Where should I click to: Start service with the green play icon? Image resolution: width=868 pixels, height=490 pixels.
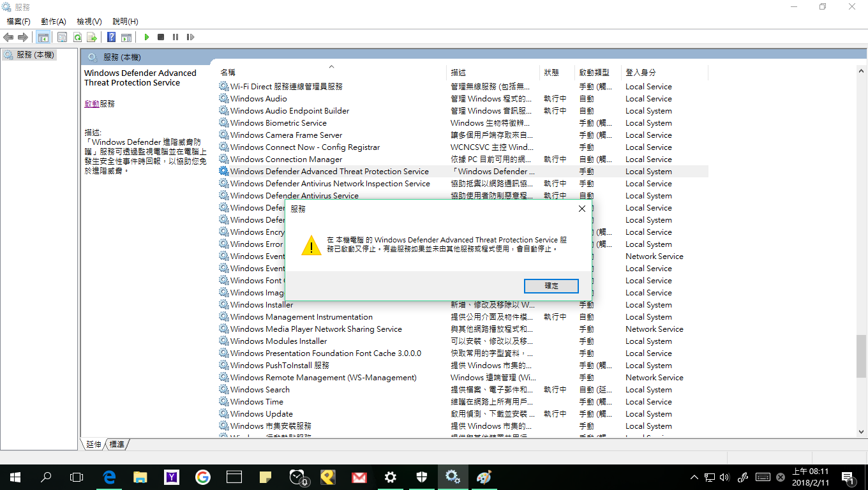coord(147,37)
